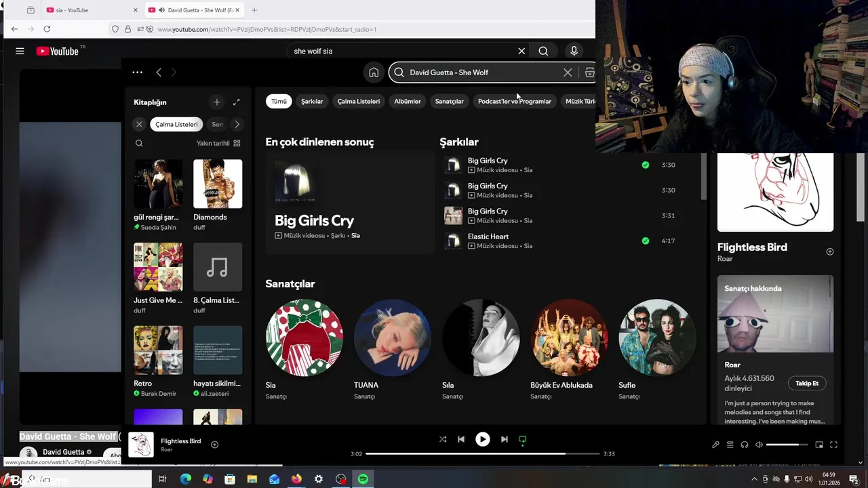This screenshot has height=488, width=868.
Task: Toggle saved checkmark on Elastic Heart
Action: [x=646, y=241]
